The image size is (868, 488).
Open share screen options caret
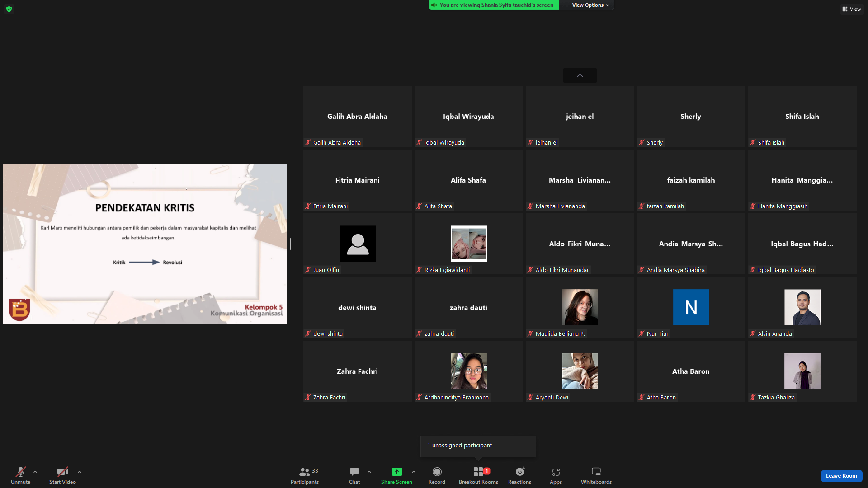(x=414, y=472)
